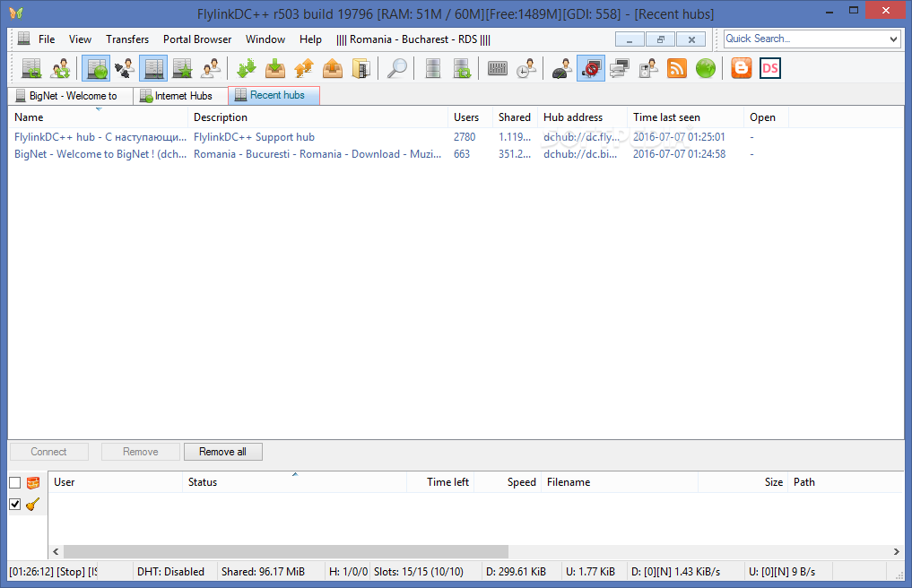The width and height of the screenshot is (912, 588).
Task: Tick the unchecked checkbox beside the orange server icon
Action: (x=15, y=483)
